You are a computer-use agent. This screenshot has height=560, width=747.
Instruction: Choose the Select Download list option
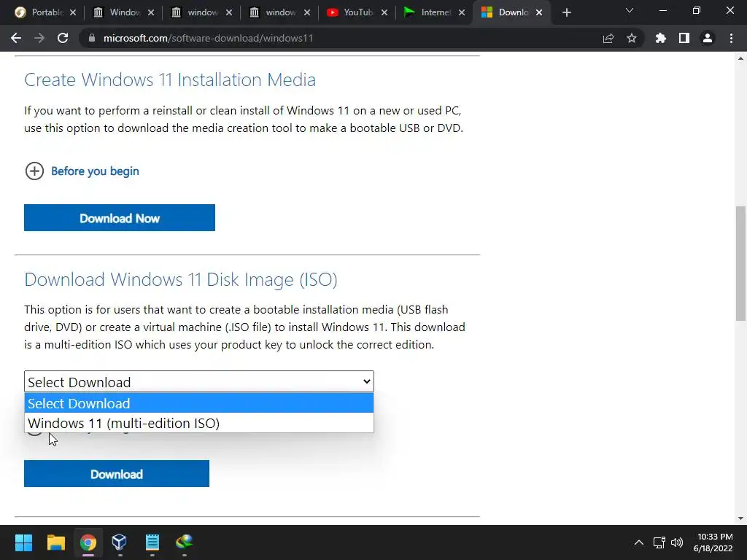click(199, 402)
